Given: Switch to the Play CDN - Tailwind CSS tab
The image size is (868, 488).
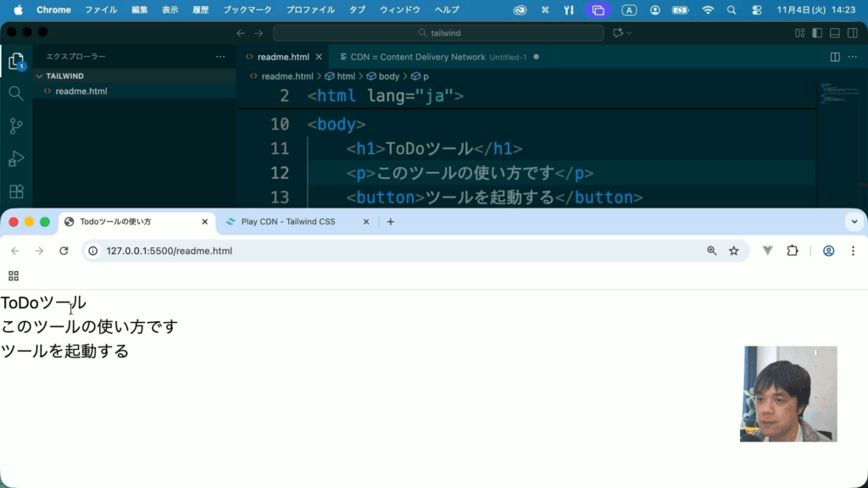Looking at the screenshot, I should [x=288, y=222].
